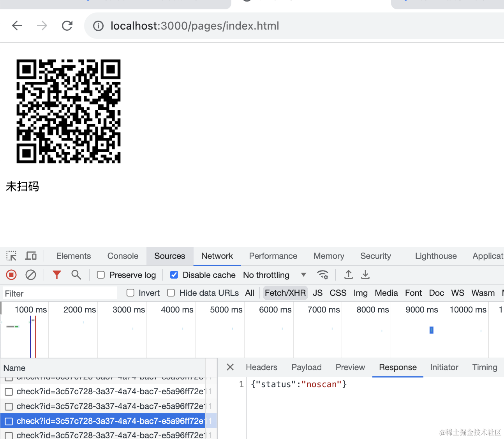Stop recording network log
504x439 pixels.
tap(11, 275)
